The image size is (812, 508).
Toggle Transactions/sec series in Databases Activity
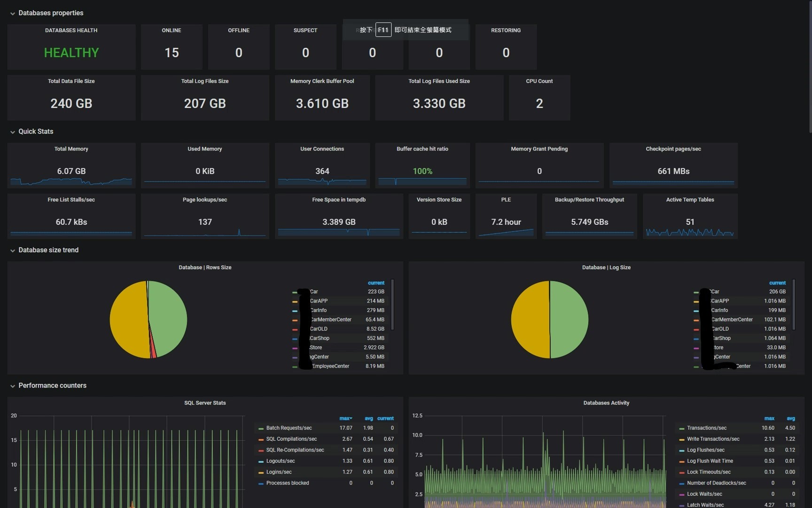[x=706, y=428]
